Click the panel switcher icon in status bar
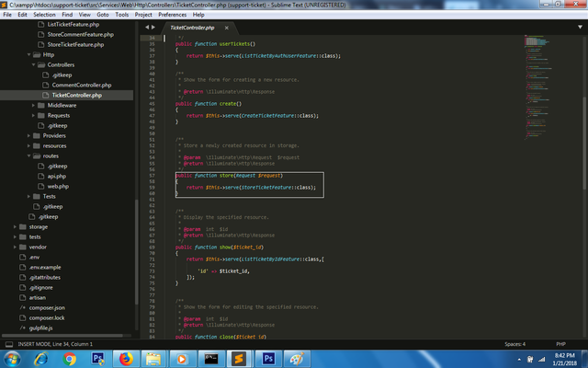This screenshot has height=368, width=588. [9, 344]
